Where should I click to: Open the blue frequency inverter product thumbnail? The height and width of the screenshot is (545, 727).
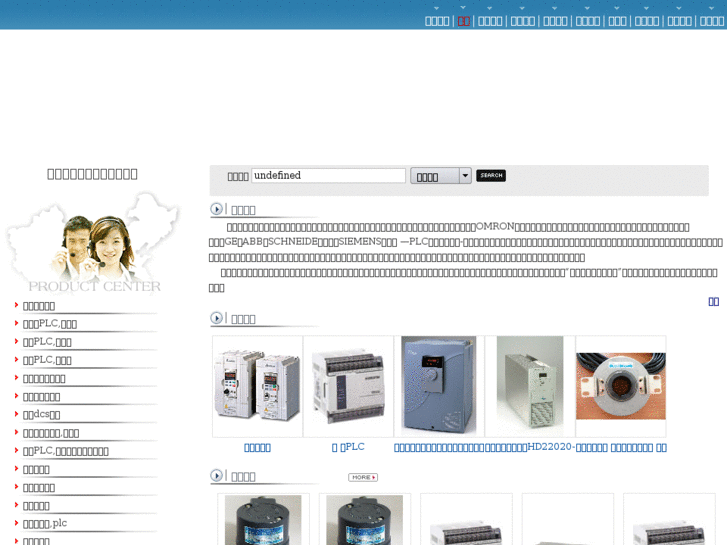[x=439, y=386]
